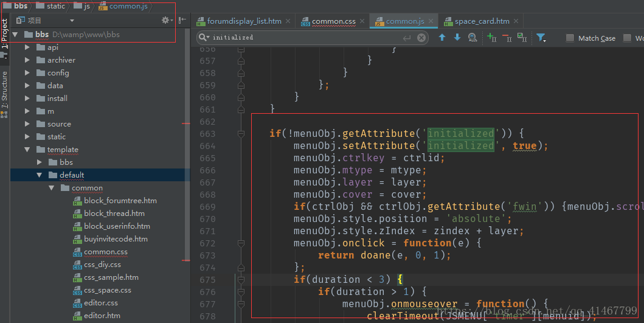Expand the static folder in tree
Viewport: 644px width, 323px height.
click(x=27, y=136)
